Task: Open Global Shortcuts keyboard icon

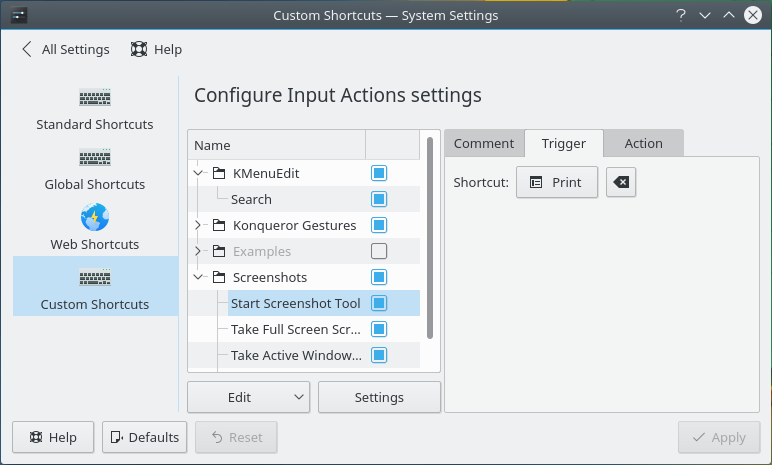Action: 95,158
